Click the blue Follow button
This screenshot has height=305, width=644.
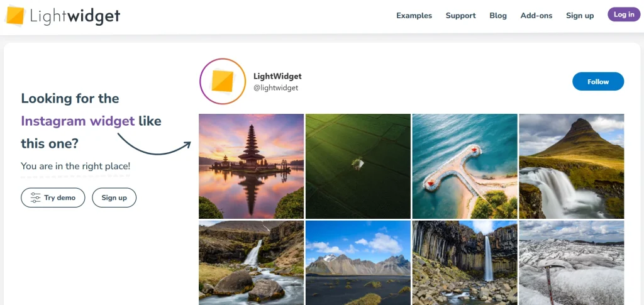pos(597,82)
